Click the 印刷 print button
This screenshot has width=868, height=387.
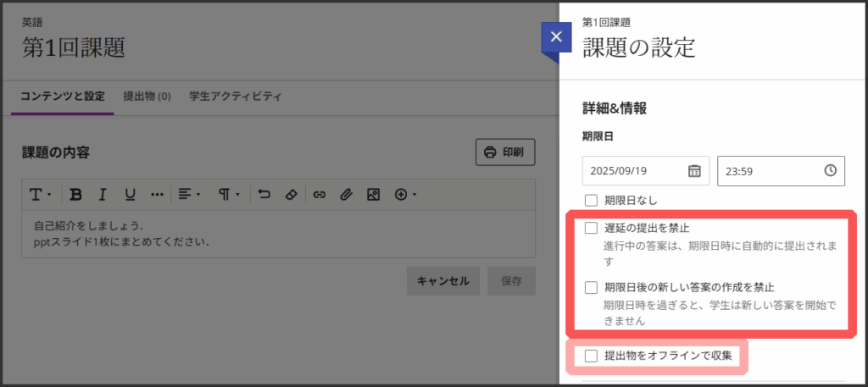pyautogui.click(x=504, y=152)
